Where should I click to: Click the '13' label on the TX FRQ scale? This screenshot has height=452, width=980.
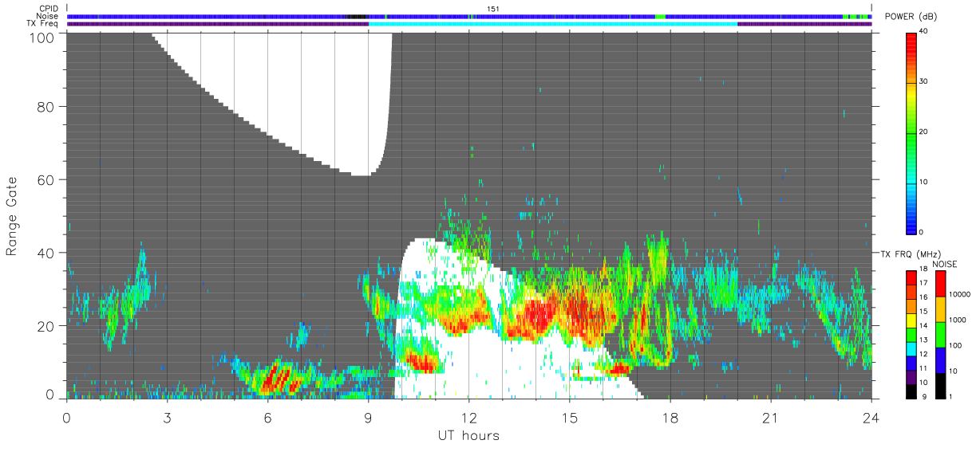[924, 340]
